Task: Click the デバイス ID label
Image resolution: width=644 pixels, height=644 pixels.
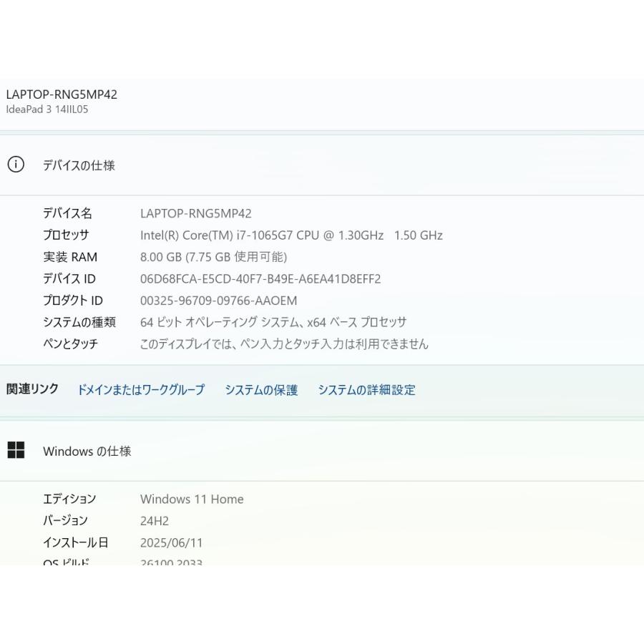Action: 69,279
